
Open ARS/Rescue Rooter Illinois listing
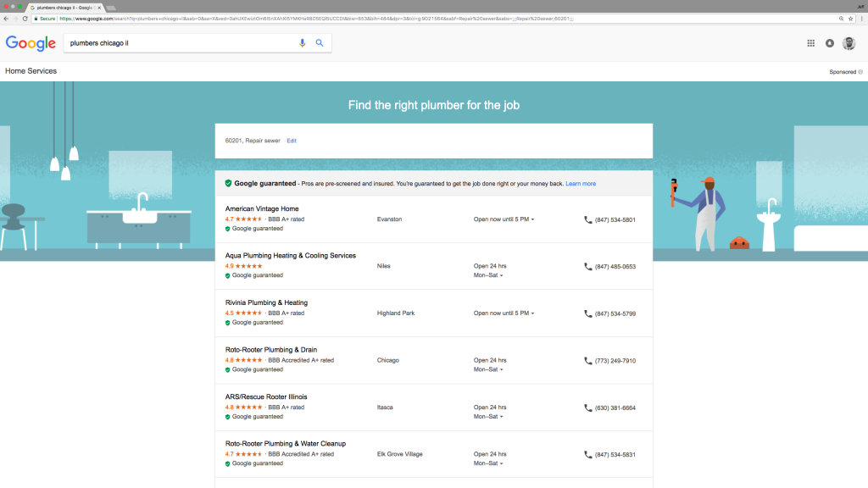[x=266, y=396]
